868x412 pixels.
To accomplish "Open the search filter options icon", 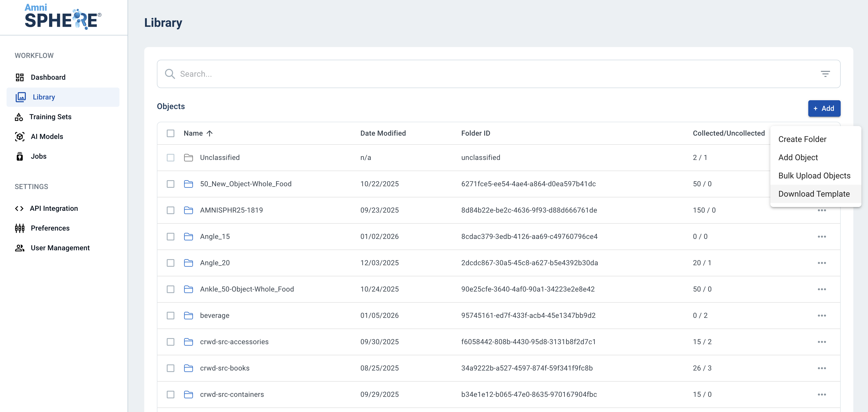I will coord(825,74).
